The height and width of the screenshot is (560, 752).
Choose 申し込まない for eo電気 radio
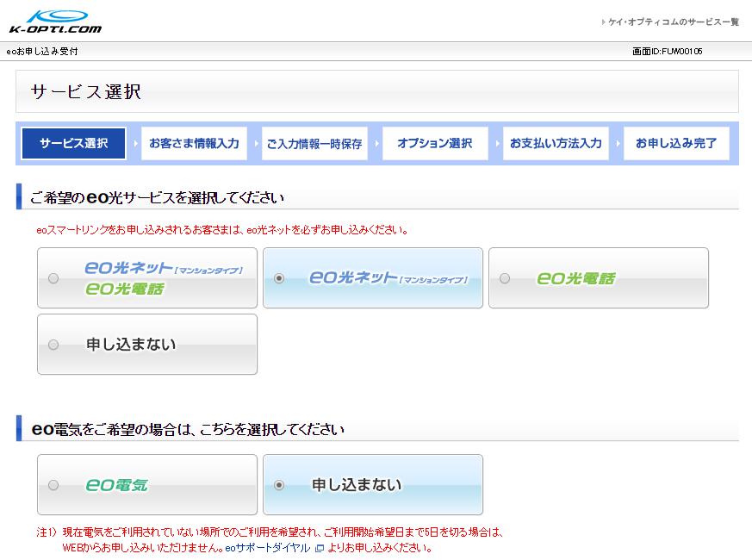[x=279, y=485]
